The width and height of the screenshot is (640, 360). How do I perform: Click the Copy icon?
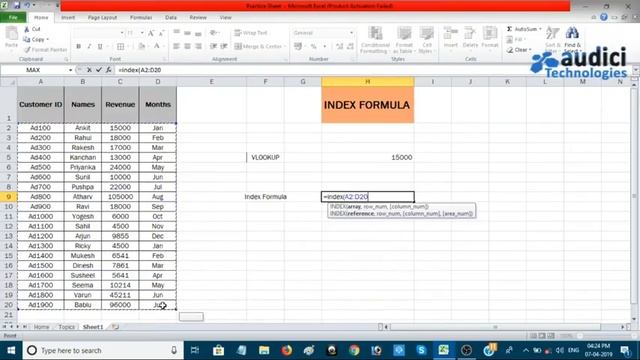27,39
